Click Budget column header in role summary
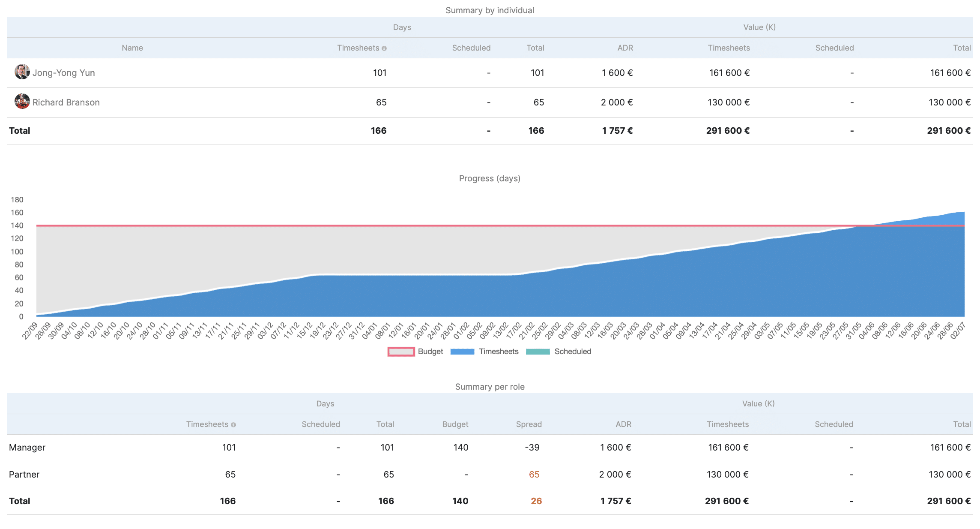Image resolution: width=980 pixels, height=529 pixels. click(455, 424)
